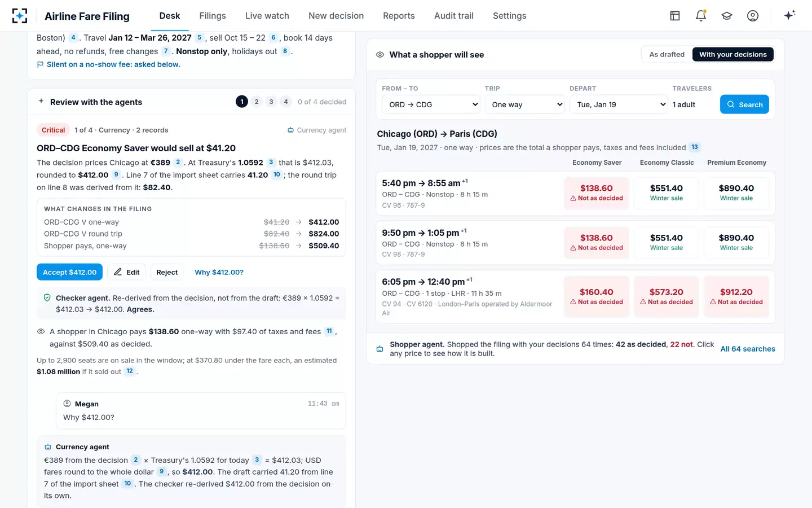Click the Shopper agent robot icon
Image resolution: width=812 pixels, height=508 pixels.
pyautogui.click(x=380, y=349)
